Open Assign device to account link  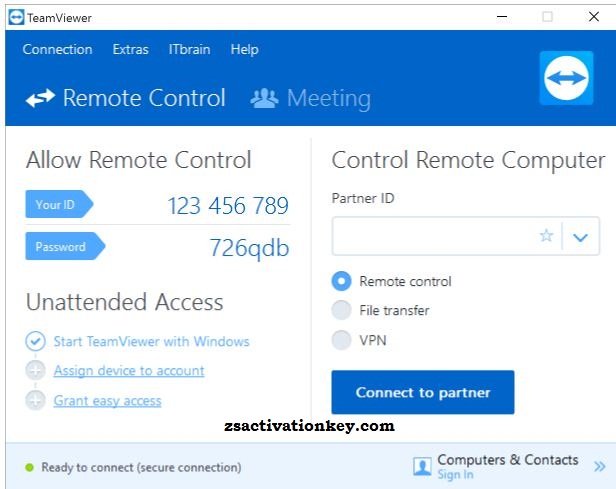pos(129,370)
